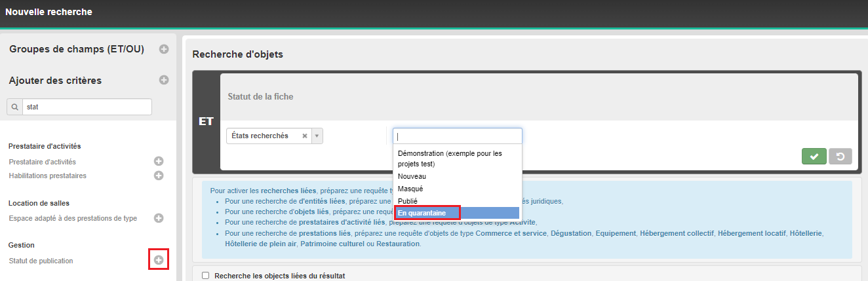The height and width of the screenshot is (281, 868).
Task: Focus the status search input field
Action: [458, 136]
